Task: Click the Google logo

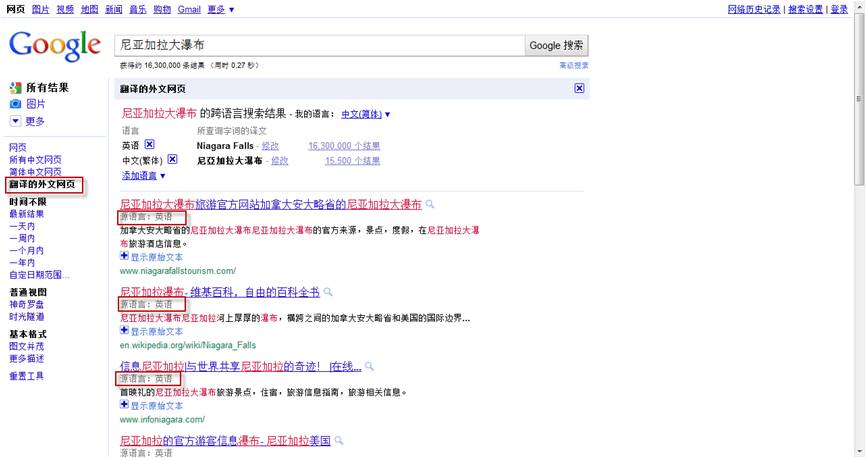Action: pos(55,46)
